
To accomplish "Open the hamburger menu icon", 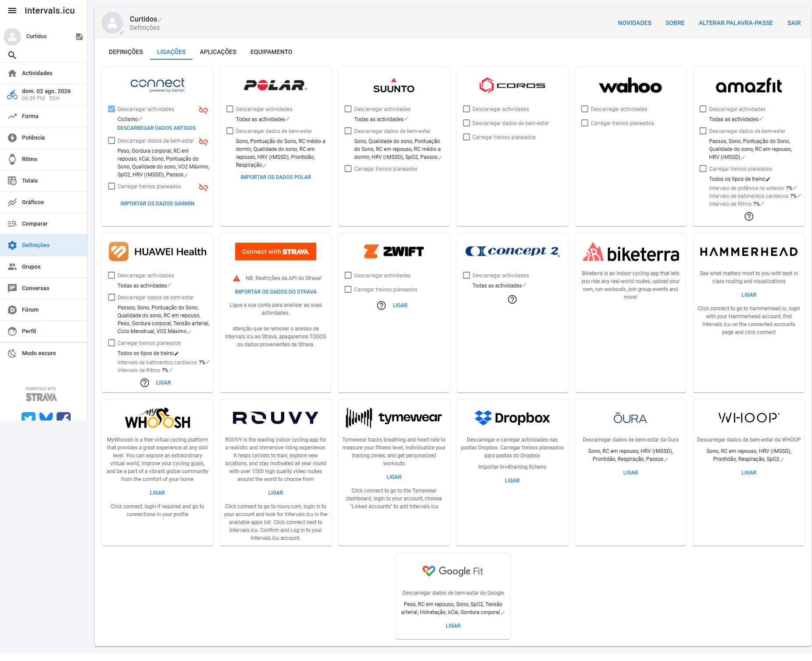I will pyautogui.click(x=12, y=11).
